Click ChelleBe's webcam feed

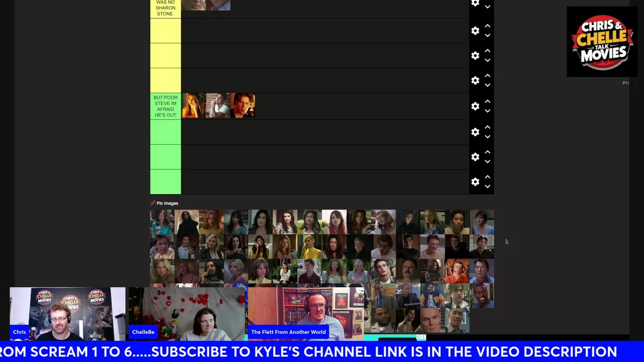[x=186, y=314]
